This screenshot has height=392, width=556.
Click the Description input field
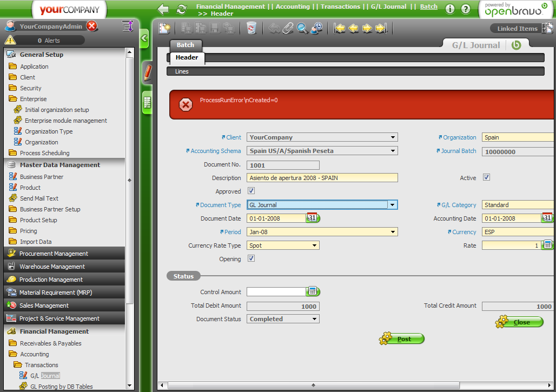[x=322, y=178]
